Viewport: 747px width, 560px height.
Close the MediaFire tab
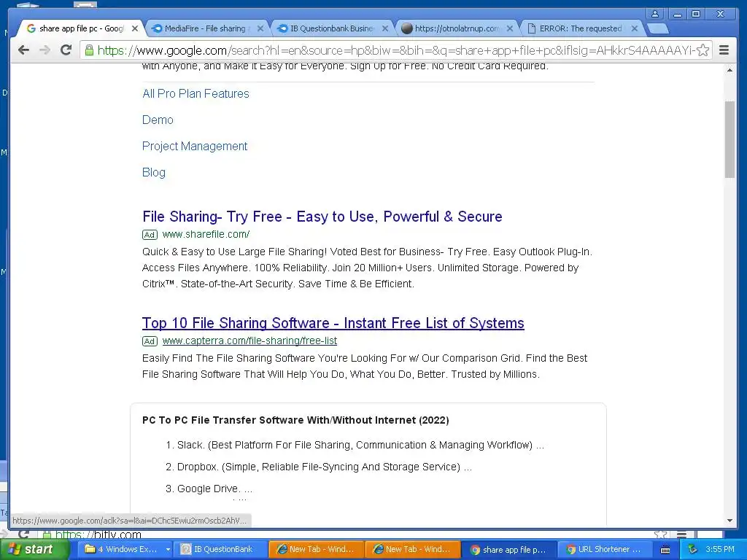tap(260, 28)
